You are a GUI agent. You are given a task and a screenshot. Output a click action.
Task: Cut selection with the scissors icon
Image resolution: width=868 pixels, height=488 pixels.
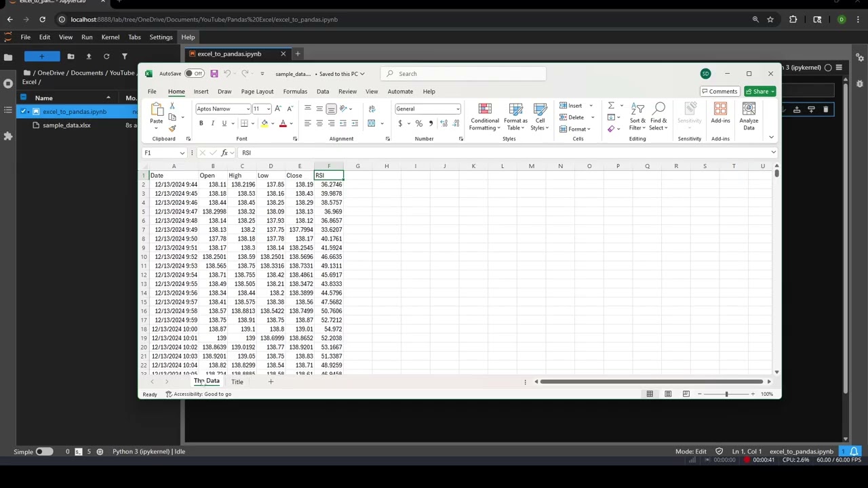172,106
